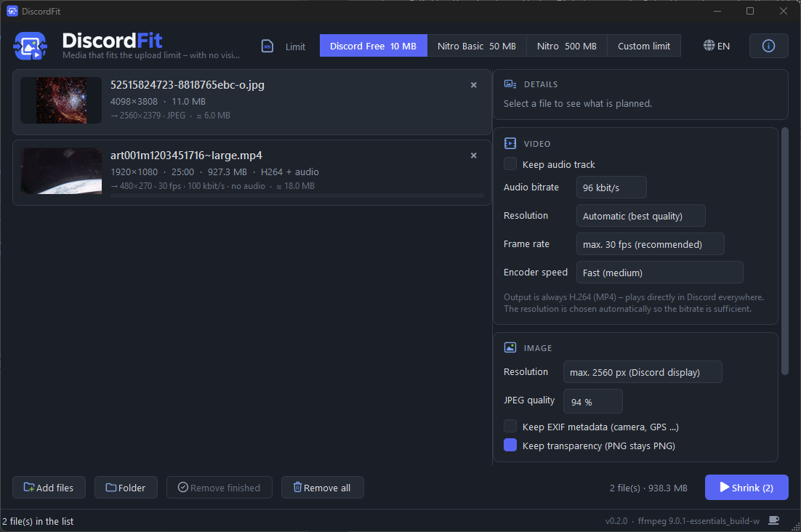Screen dimensions: 801x532
Task: Click the Add files button
Action: 49,488
